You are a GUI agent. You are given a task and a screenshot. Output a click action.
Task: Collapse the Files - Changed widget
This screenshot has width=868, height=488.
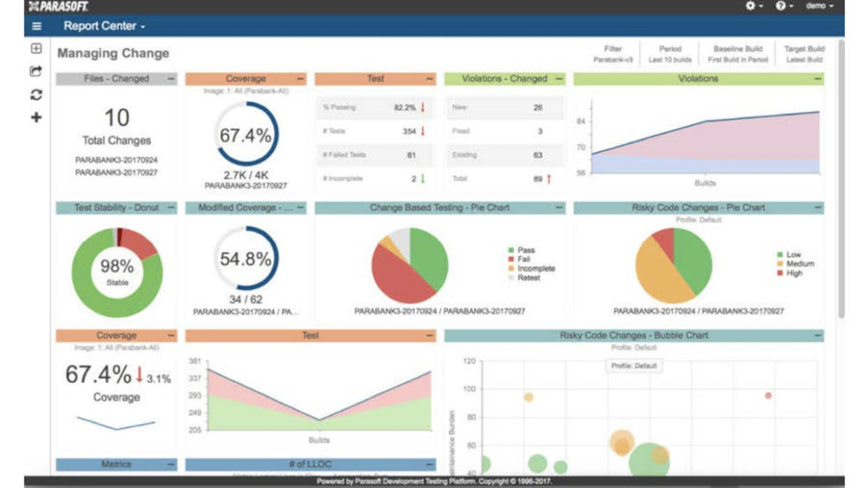point(171,79)
